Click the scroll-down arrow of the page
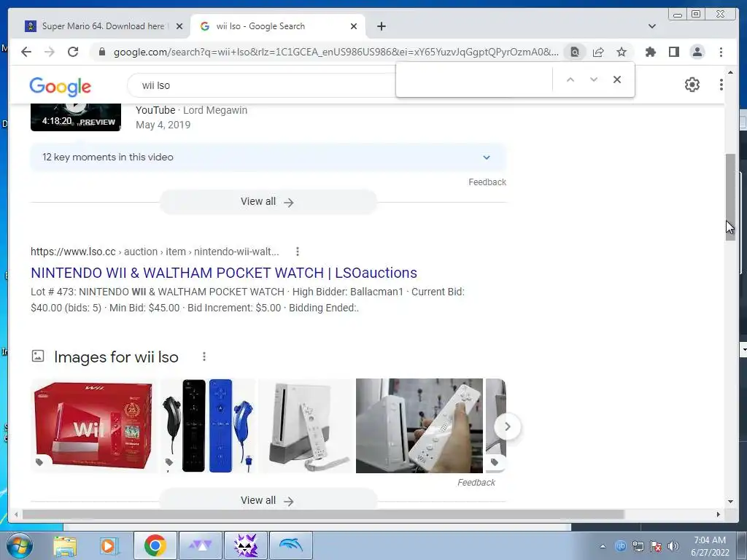This screenshot has height=560, width=747. (730, 501)
